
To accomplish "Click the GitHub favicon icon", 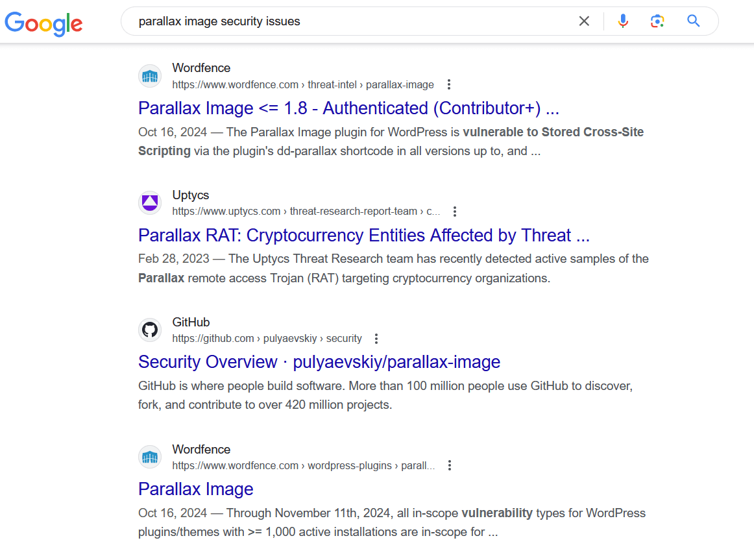I will coord(150,330).
